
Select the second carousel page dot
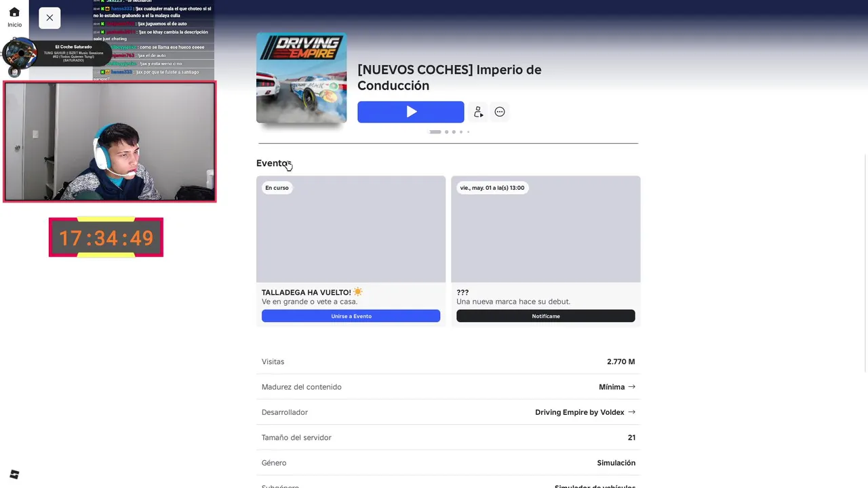(446, 131)
